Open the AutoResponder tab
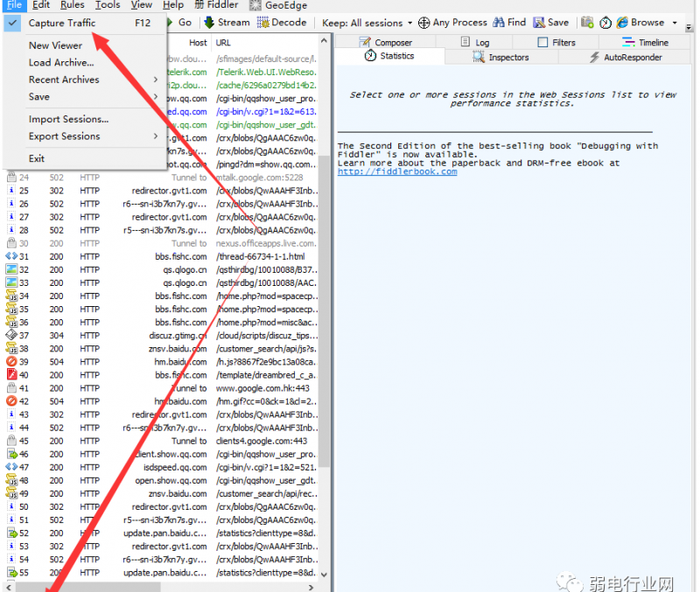 click(630, 57)
